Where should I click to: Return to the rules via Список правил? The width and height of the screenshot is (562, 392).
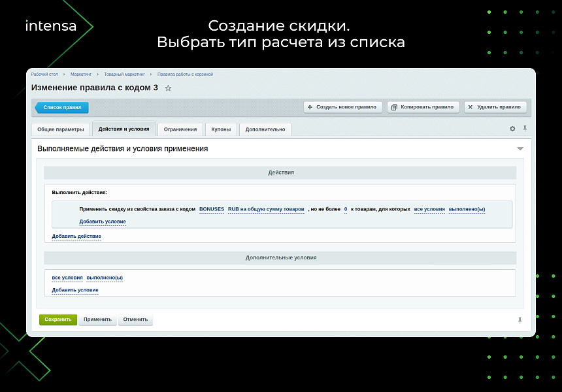pos(61,106)
